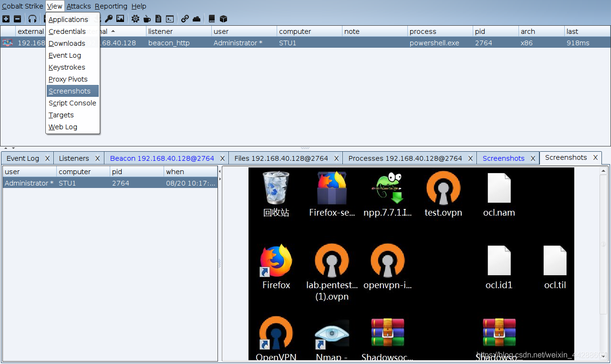The height and width of the screenshot is (364, 611).
Task: Click the Recycle Bin icon in the captured screenshot
Action: (276, 188)
